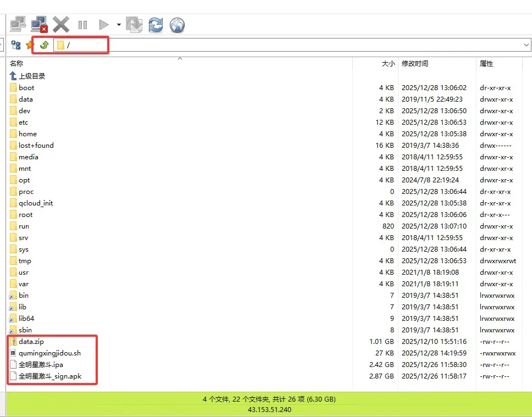
Task: Select the qumingxingjidou.sh script file
Action: click(49, 353)
